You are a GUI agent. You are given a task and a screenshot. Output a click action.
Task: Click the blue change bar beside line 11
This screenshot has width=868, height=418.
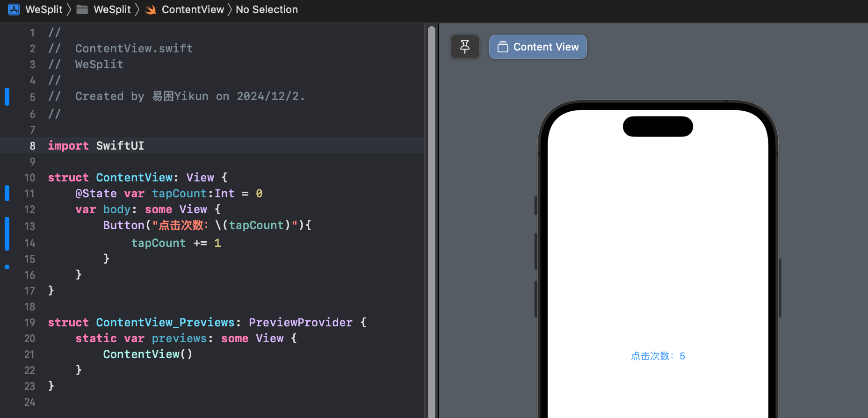7,193
